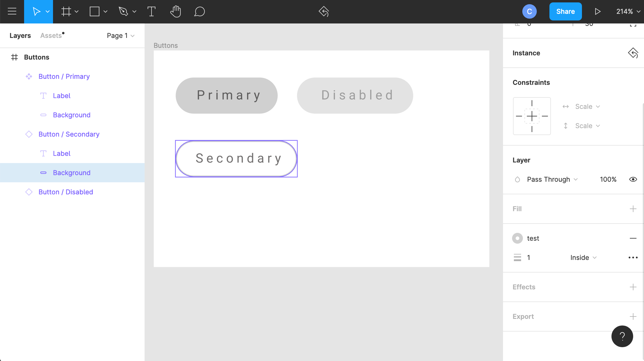Click the Share button
The width and height of the screenshot is (644, 361).
(565, 11)
